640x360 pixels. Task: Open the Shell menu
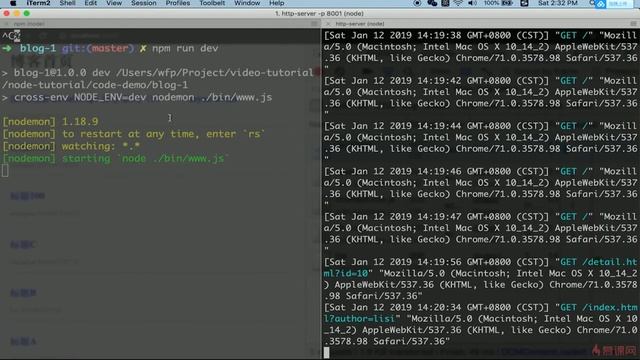(67, 3)
